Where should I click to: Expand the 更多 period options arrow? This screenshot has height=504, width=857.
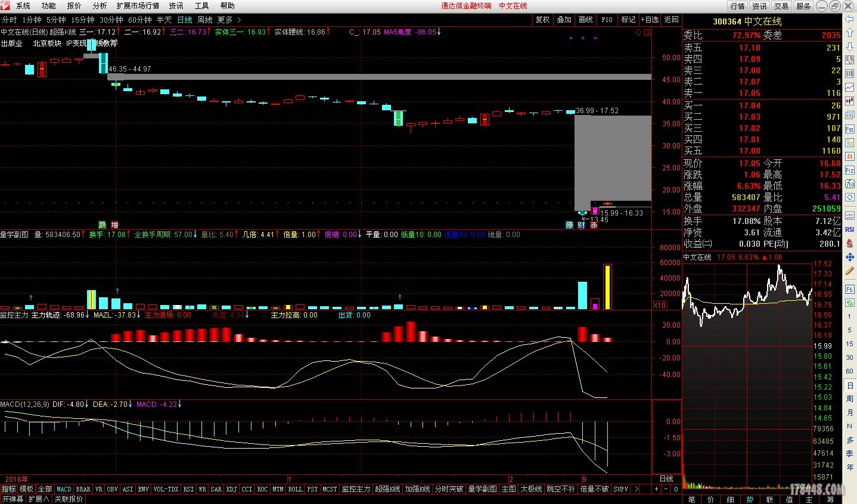point(239,20)
